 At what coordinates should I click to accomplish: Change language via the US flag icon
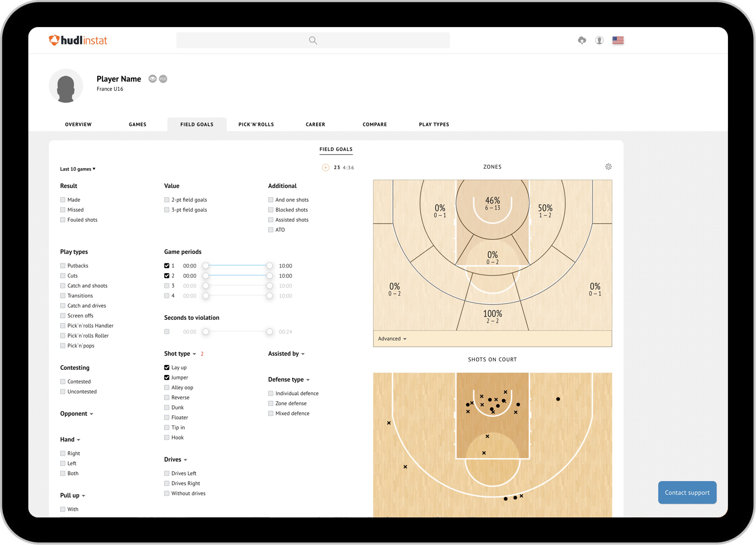[618, 40]
